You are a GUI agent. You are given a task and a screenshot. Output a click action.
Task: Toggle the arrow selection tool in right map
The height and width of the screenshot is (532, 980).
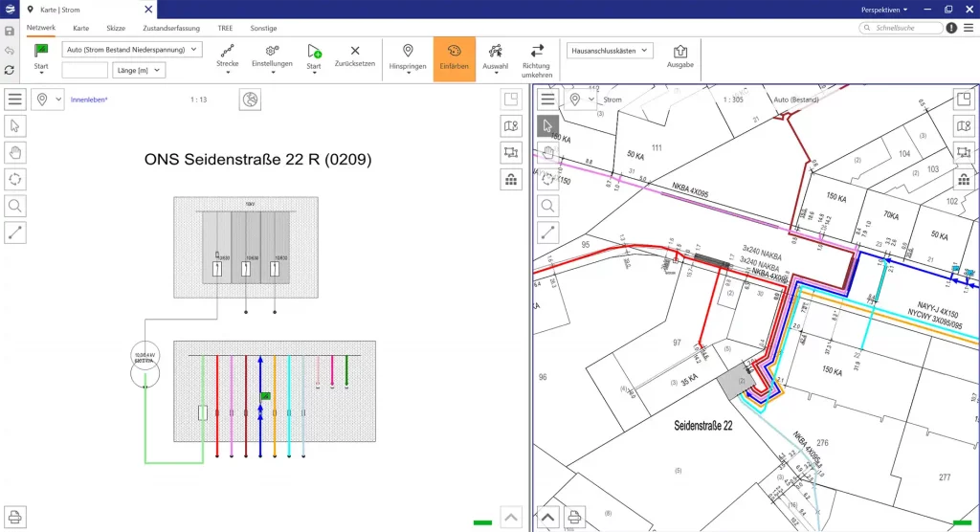click(x=548, y=125)
